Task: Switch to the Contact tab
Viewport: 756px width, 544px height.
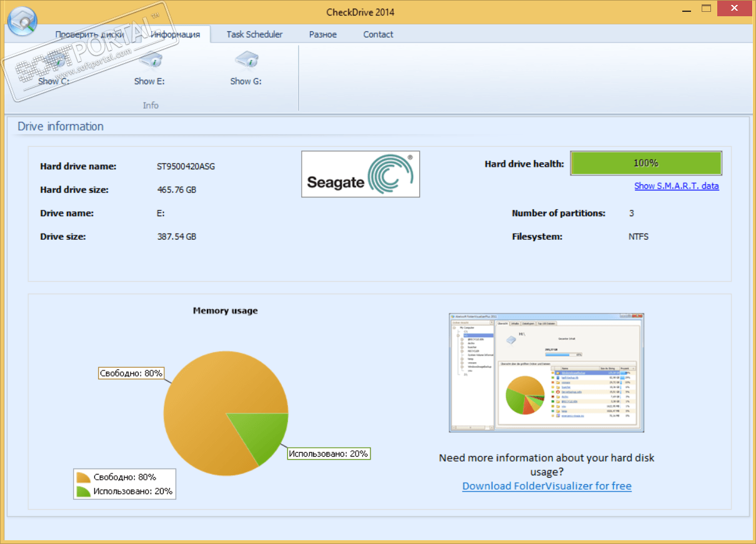Action: click(379, 34)
